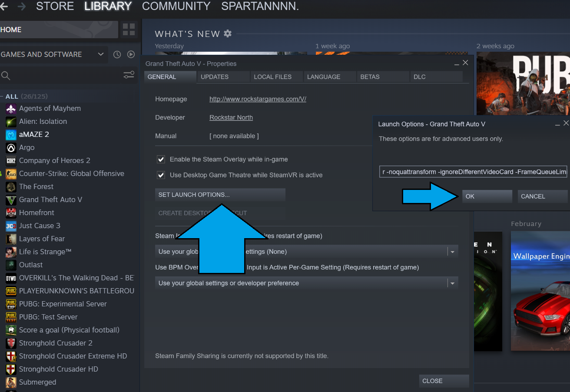Click the PLAYERUNKNOWN'S BATTLEGROUNDS icon
This screenshot has width=570, height=392.
tap(11, 291)
